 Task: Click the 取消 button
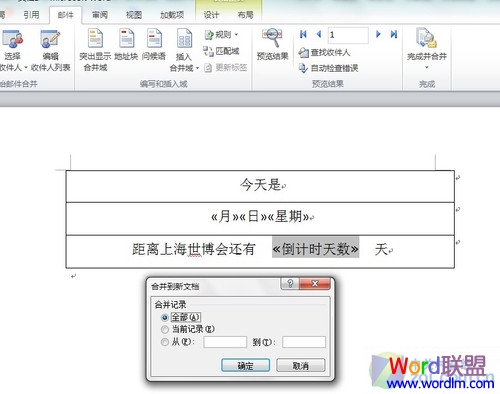point(300,366)
